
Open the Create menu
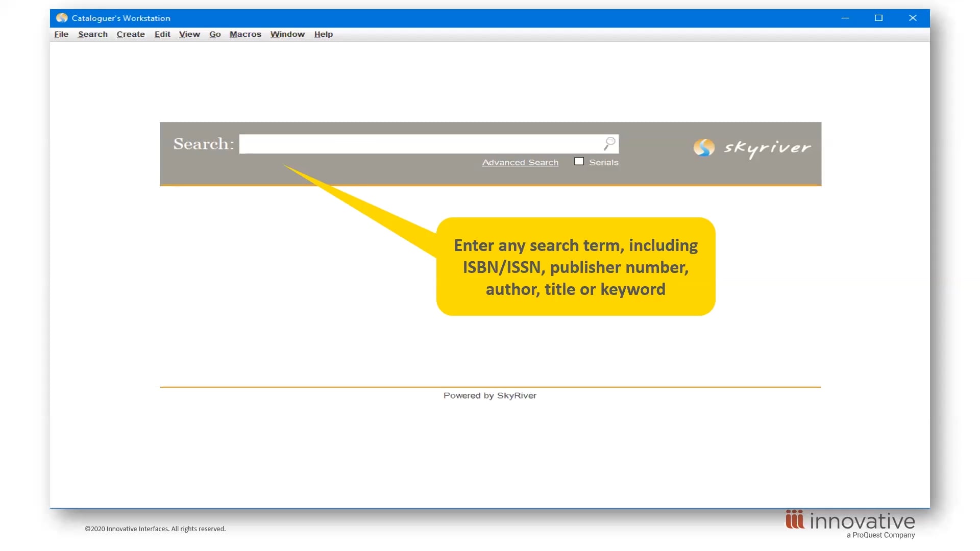[131, 34]
